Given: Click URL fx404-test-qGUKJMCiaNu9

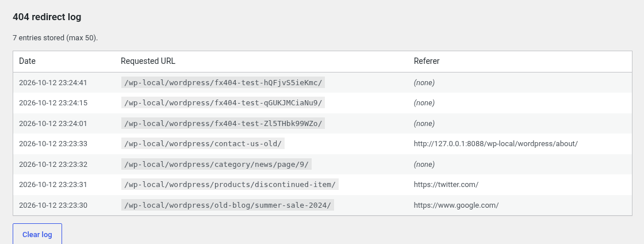Looking at the screenshot, I should click(223, 102).
